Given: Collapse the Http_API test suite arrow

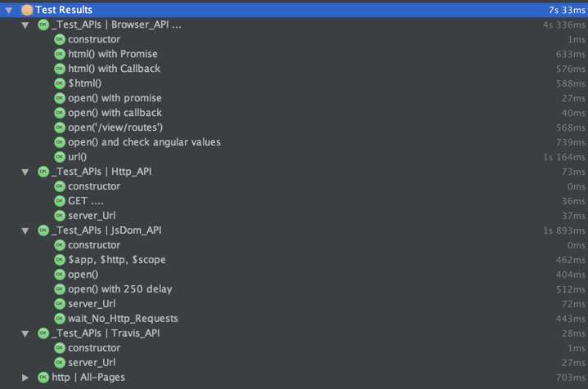Looking at the screenshot, I should click(x=25, y=172).
